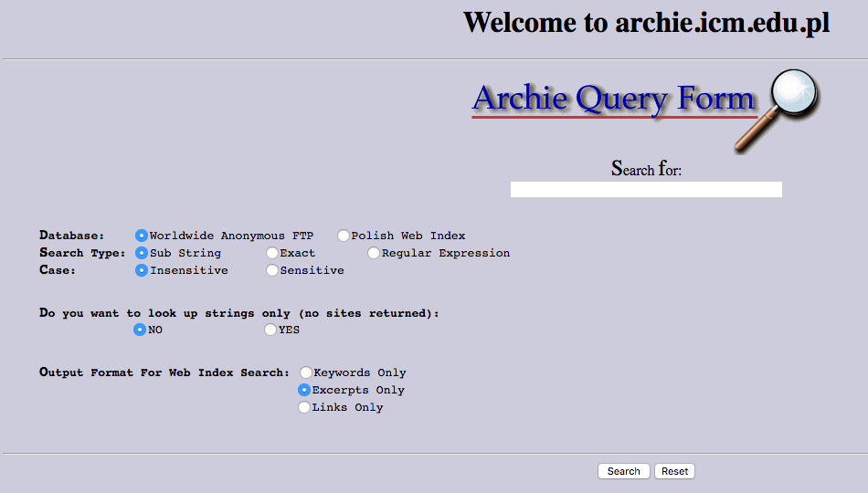Select YES for strings only lookup

click(270, 330)
